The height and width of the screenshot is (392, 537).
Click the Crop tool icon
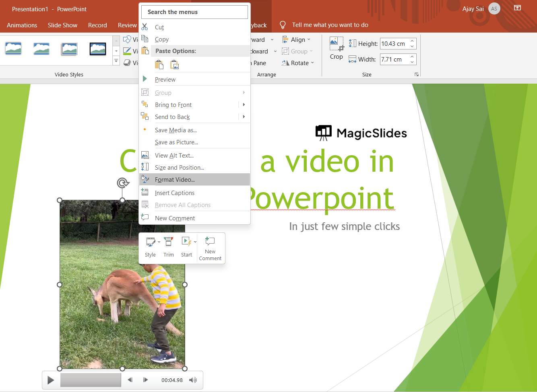pos(336,44)
